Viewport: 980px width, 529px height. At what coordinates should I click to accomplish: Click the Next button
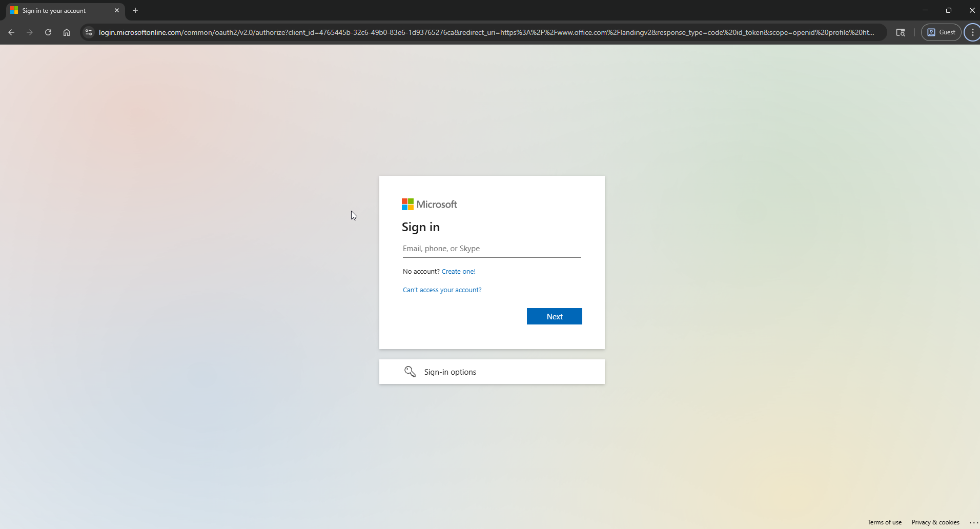click(554, 316)
